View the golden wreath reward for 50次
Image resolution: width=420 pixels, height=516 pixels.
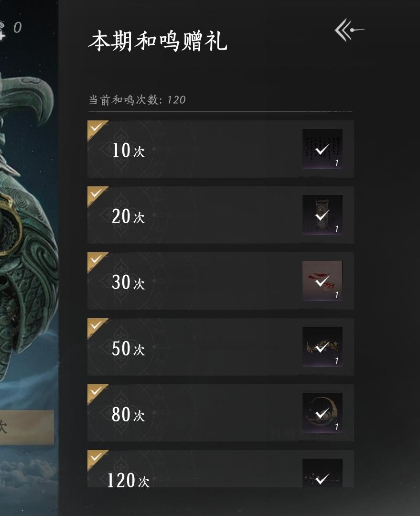point(323,347)
